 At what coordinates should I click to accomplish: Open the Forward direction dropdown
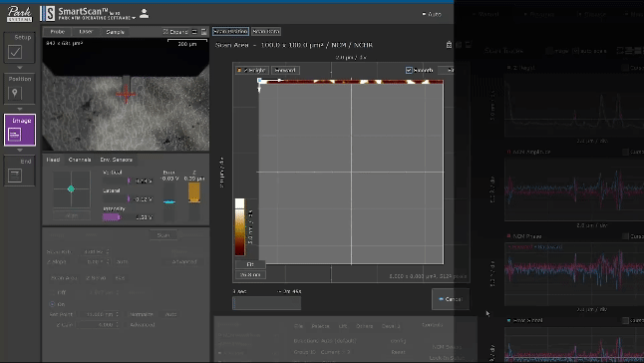[285, 70]
